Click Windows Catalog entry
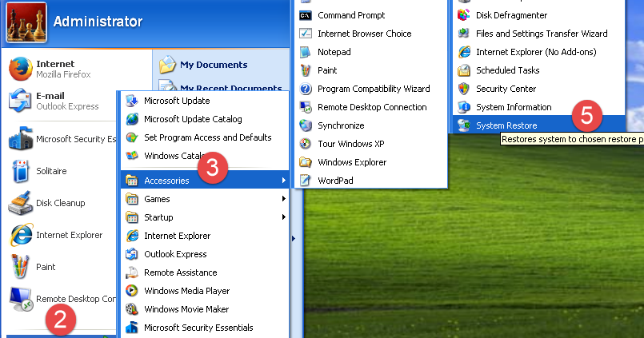The height and width of the screenshot is (338, 644). [205, 156]
